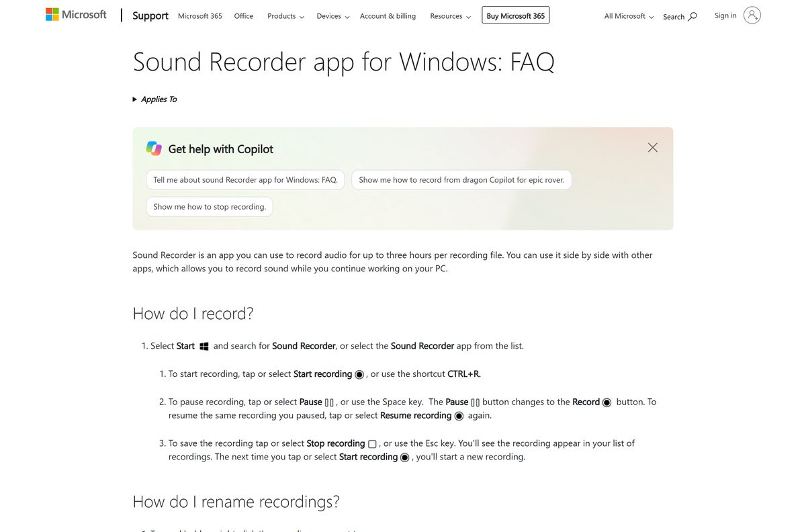The image size is (806, 532).
Task: Select 'Tell me about sound Recorder app' prompt
Action: (245, 180)
